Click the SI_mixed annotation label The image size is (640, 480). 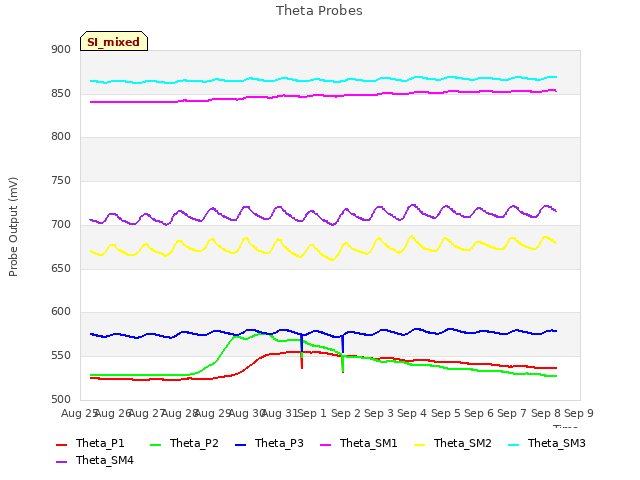(113, 41)
